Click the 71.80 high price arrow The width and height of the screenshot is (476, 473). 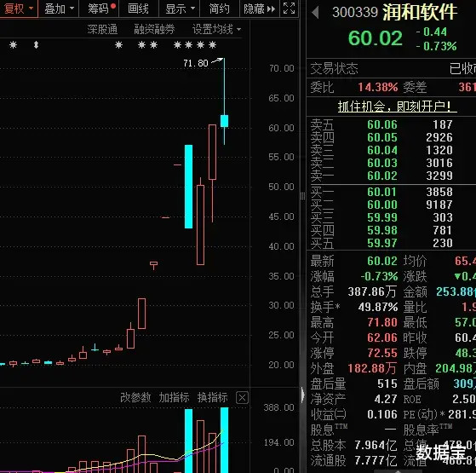[x=218, y=61]
